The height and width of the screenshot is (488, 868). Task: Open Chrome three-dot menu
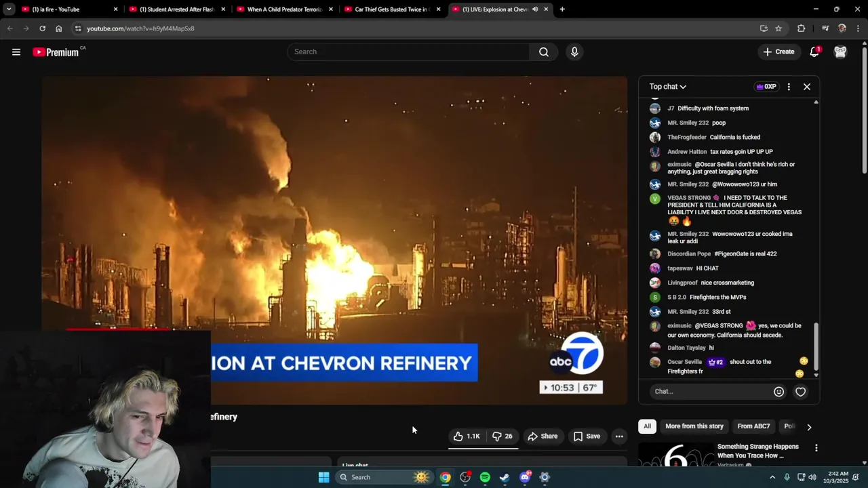[x=858, y=28]
